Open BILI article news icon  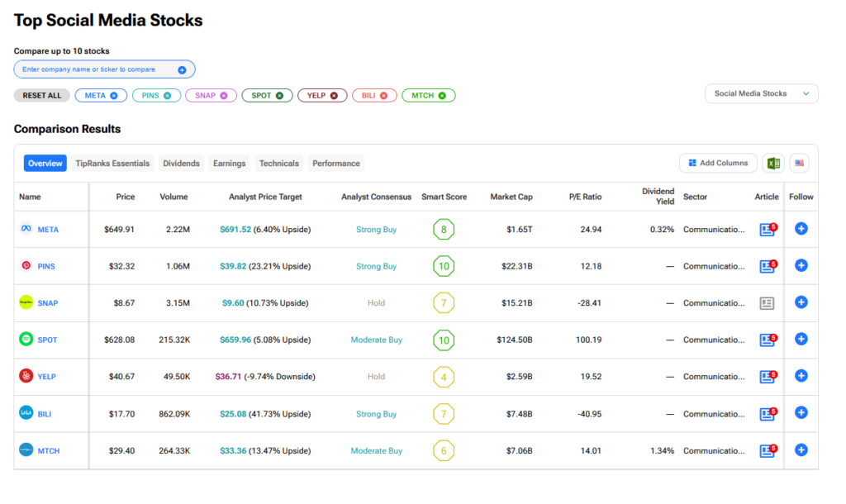click(x=768, y=414)
